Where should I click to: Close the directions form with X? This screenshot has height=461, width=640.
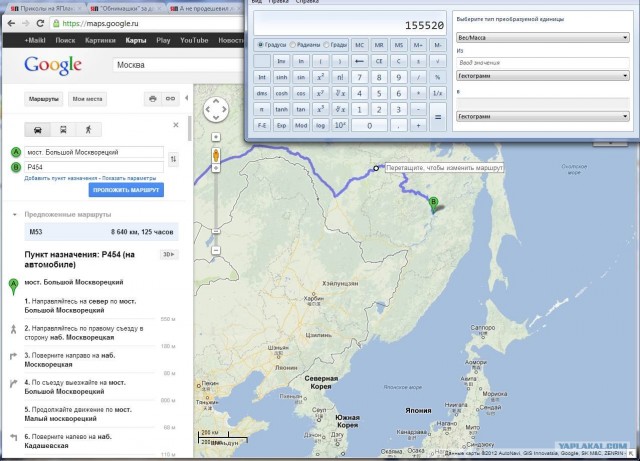point(176,125)
